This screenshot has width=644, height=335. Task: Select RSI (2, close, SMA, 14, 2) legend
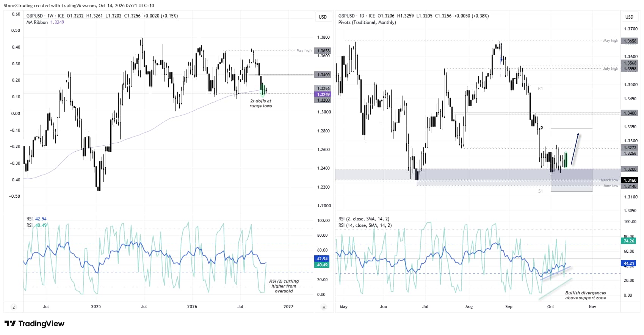click(x=364, y=219)
